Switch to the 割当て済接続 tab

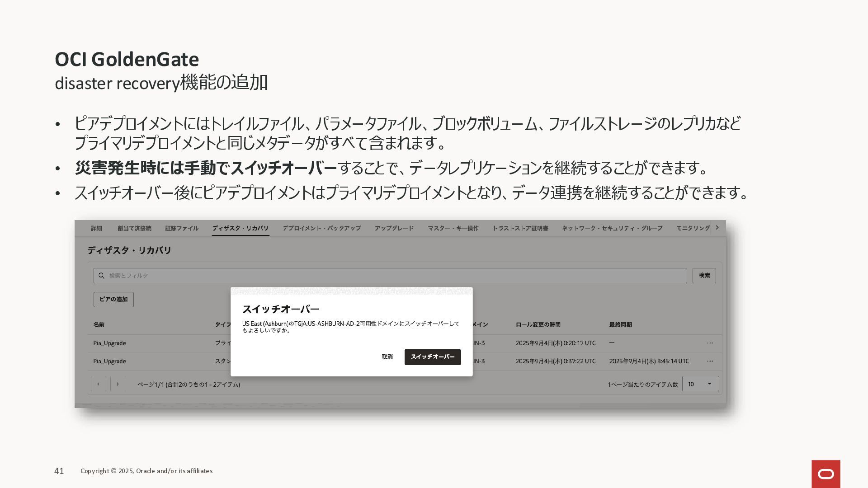[x=134, y=228]
